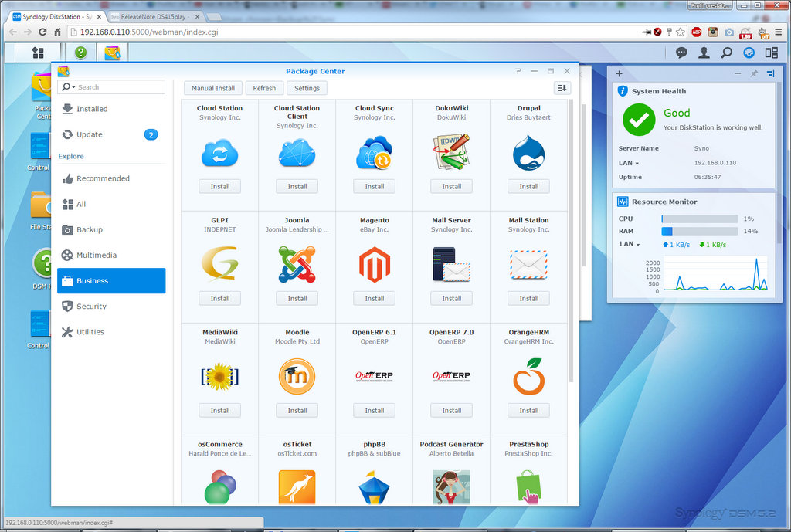
Task: Open the DSM main menu grid icon
Action: (38, 53)
